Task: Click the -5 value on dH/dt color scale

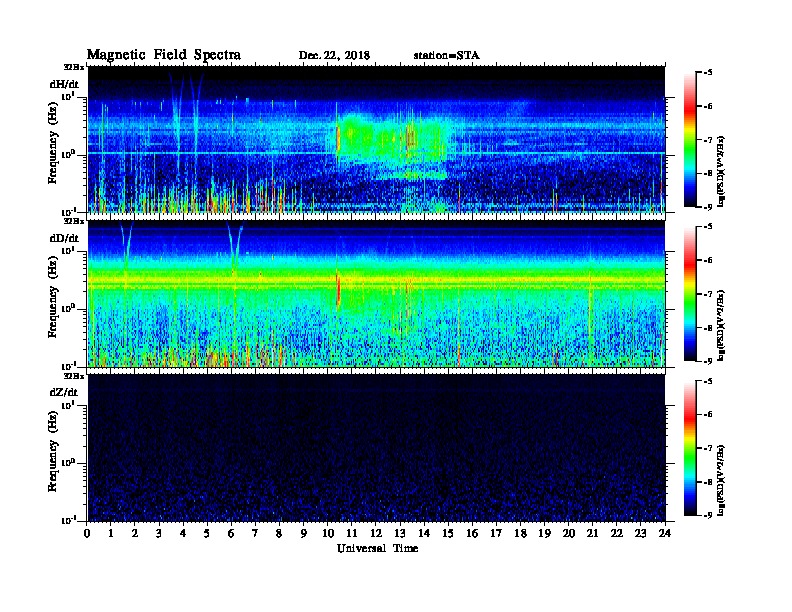Action: click(708, 73)
